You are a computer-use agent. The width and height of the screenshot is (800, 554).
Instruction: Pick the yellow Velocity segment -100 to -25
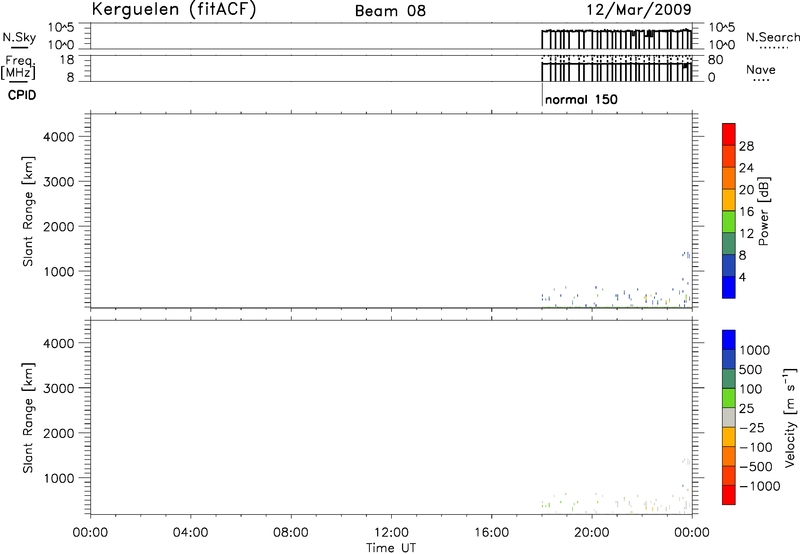pos(729,437)
